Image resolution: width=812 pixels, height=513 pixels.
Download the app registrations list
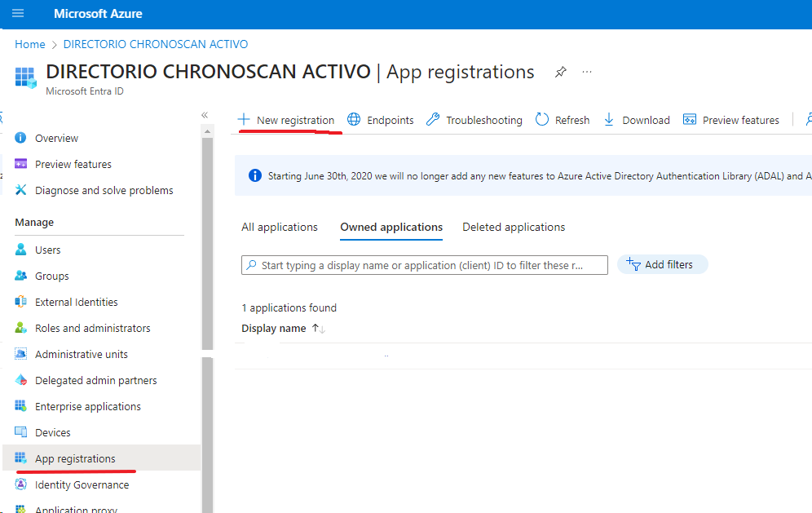[x=637, y=120]
